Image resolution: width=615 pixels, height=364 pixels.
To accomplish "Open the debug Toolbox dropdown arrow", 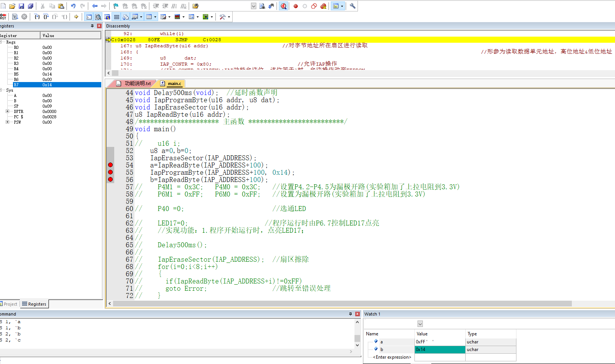I will coord(229,17).
